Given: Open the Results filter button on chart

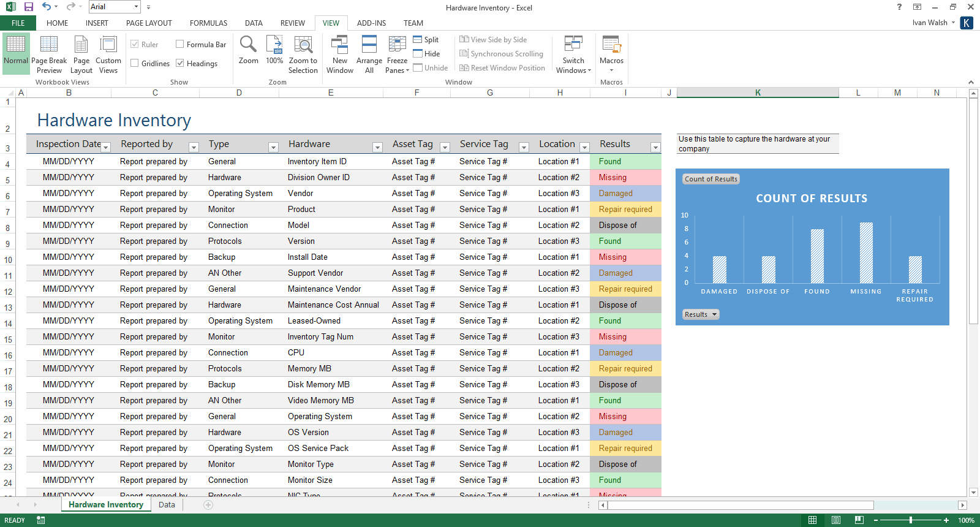Looking at the screenshot, I should point(701,314).
